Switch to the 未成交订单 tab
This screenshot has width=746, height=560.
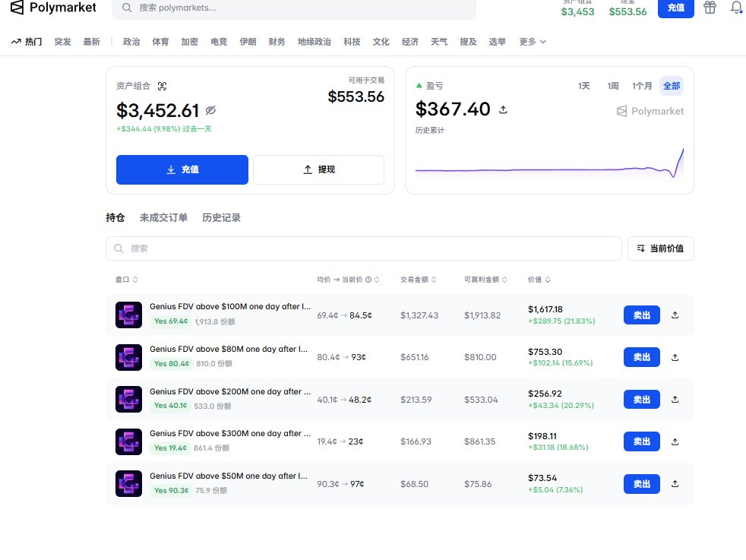(x=163, y=218)
